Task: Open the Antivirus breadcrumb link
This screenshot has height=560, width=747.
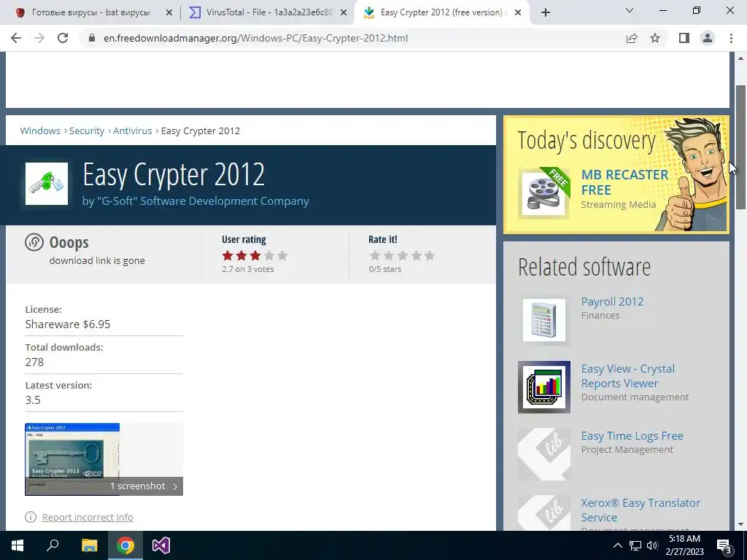Action: pos(133,131)
